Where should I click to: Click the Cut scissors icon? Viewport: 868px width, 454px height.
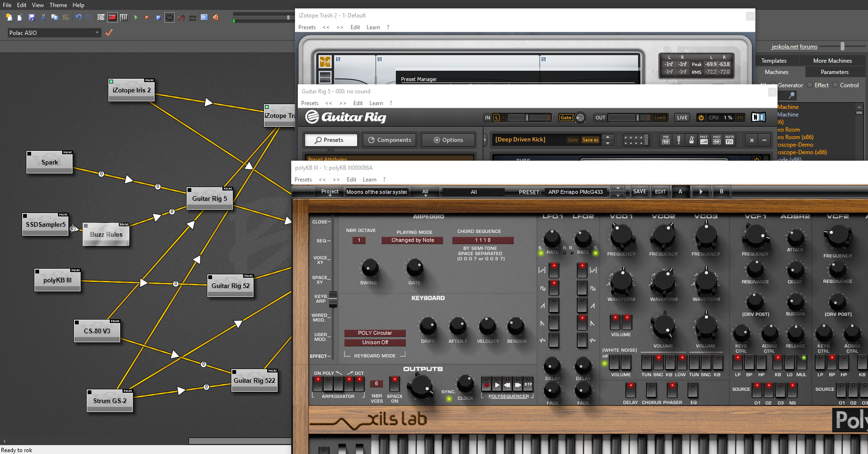[43, 17]
